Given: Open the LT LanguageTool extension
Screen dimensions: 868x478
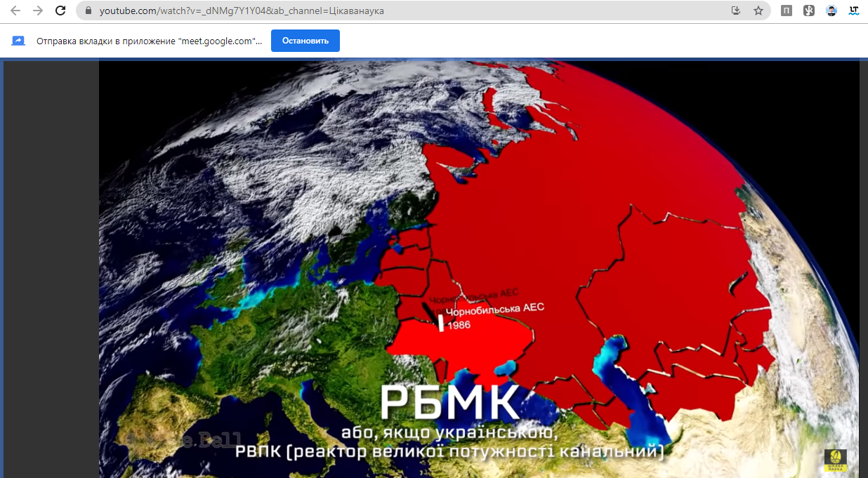Looking at the screenshot, I should tap(854, 11).
